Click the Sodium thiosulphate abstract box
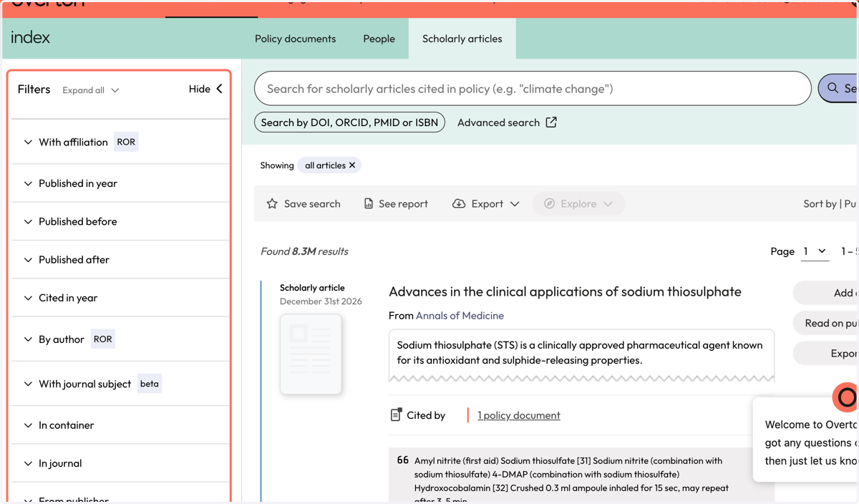The width and height of the screenshot is (859, 504). click(x=581, y=355)
